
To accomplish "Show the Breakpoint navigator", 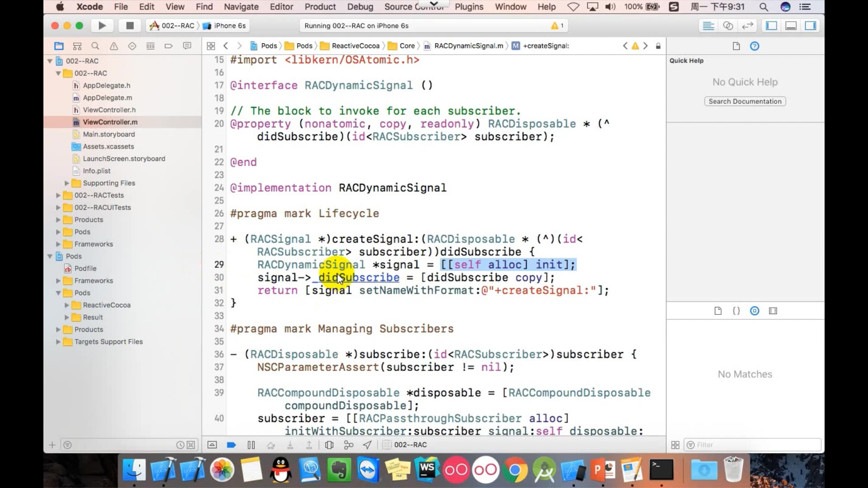I will point(169,46).
